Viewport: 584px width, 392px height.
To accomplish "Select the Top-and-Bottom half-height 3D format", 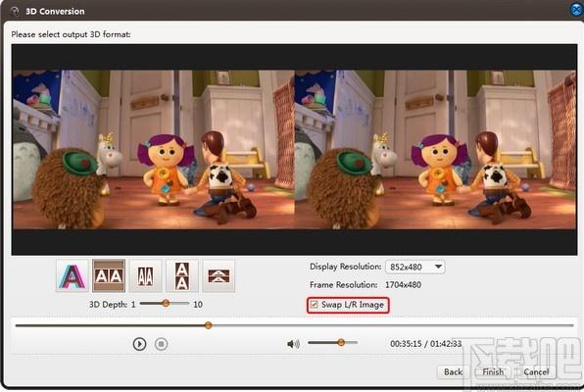I will pyautogui.click(x=219, y=275).
